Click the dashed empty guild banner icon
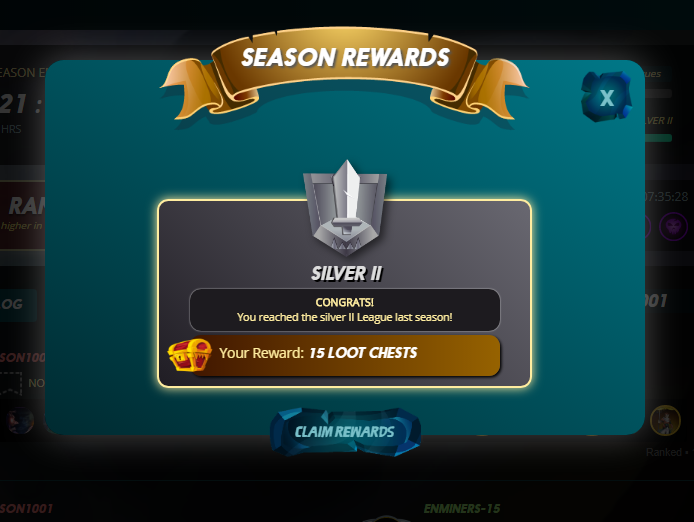 click(x=11, y=383)
